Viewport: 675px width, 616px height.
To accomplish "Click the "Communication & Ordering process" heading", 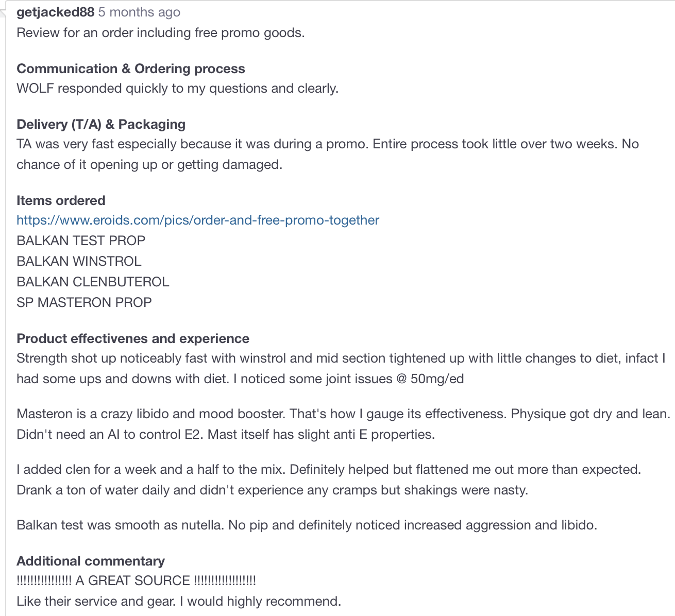I will tap(131, 69).
